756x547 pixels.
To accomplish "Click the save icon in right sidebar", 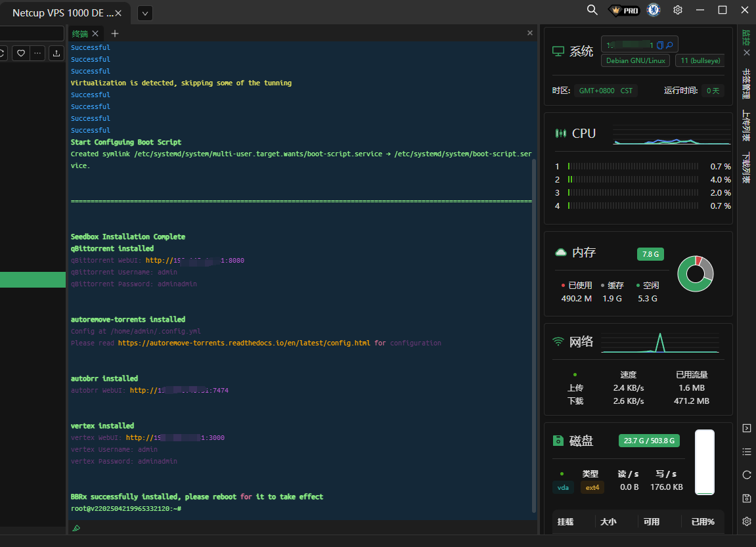I will [746, 498].
